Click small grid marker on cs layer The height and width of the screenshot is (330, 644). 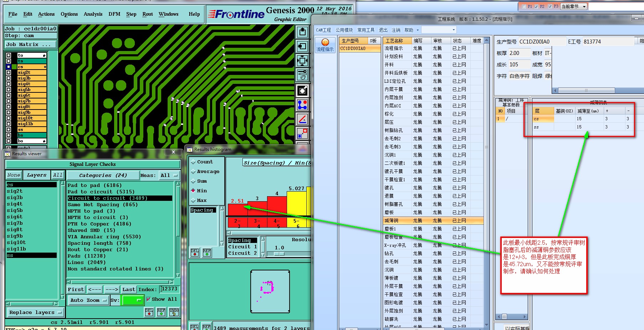click(x=45, y=67)
